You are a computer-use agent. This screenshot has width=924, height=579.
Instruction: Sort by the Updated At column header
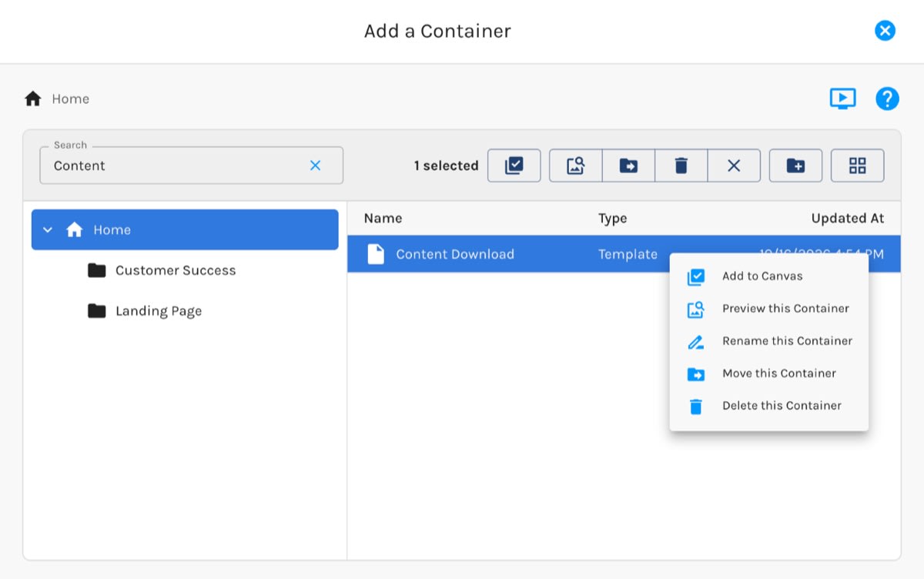[x=847, y=218]
